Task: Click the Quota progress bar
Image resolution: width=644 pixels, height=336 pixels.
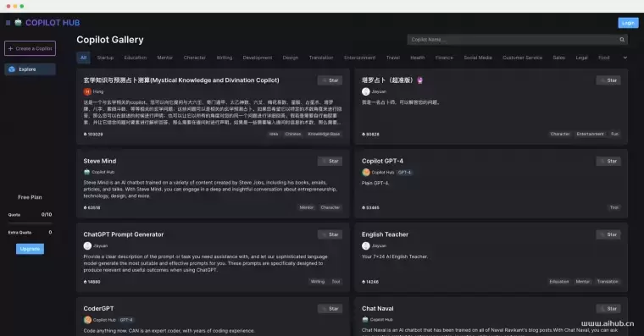Action: (30, 223)
